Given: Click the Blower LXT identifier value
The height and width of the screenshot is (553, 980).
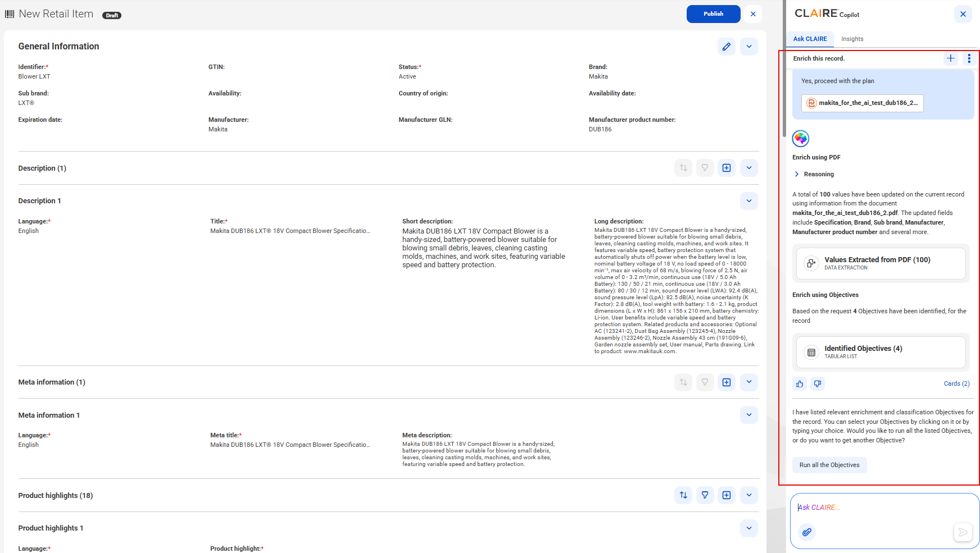Looking at the screenshot, I should click(34, 77).
